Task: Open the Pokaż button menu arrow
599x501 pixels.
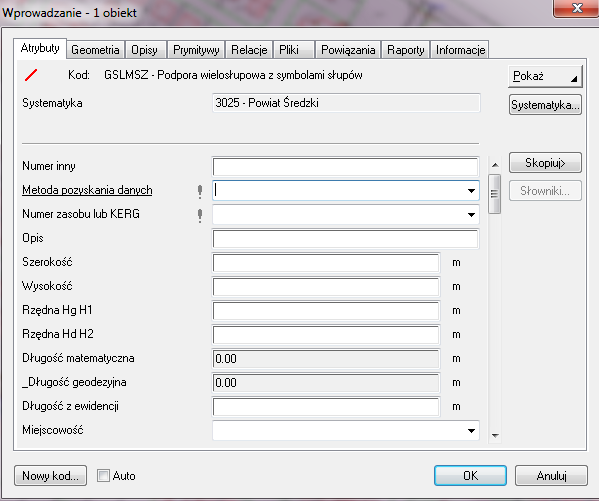Action: pyautogui.click(x=573, y=79)
